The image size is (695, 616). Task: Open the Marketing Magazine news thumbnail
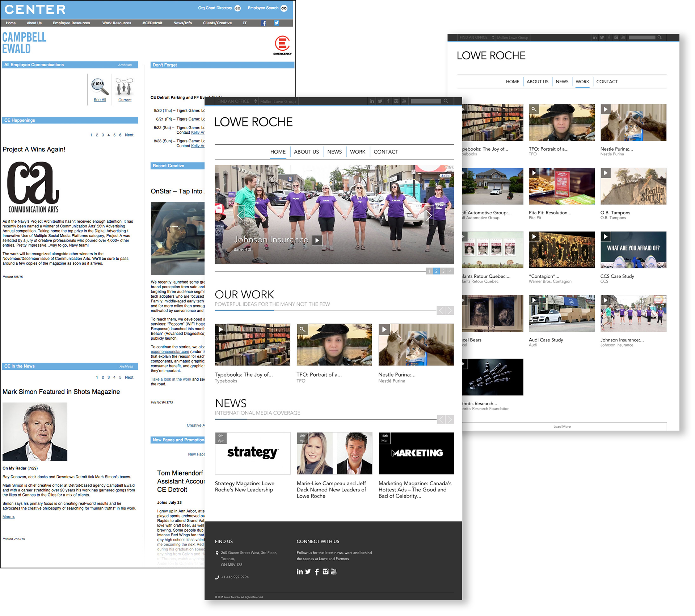pos(416,453)
